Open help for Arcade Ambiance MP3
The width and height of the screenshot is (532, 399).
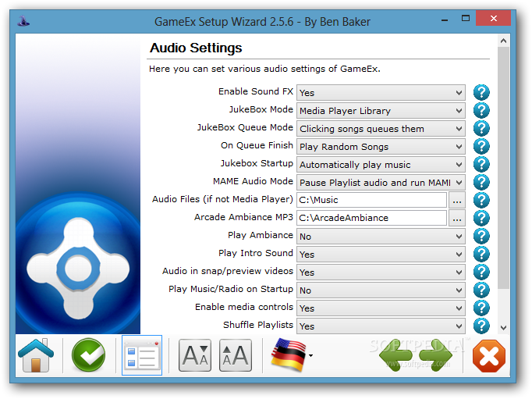pos(481,218)
